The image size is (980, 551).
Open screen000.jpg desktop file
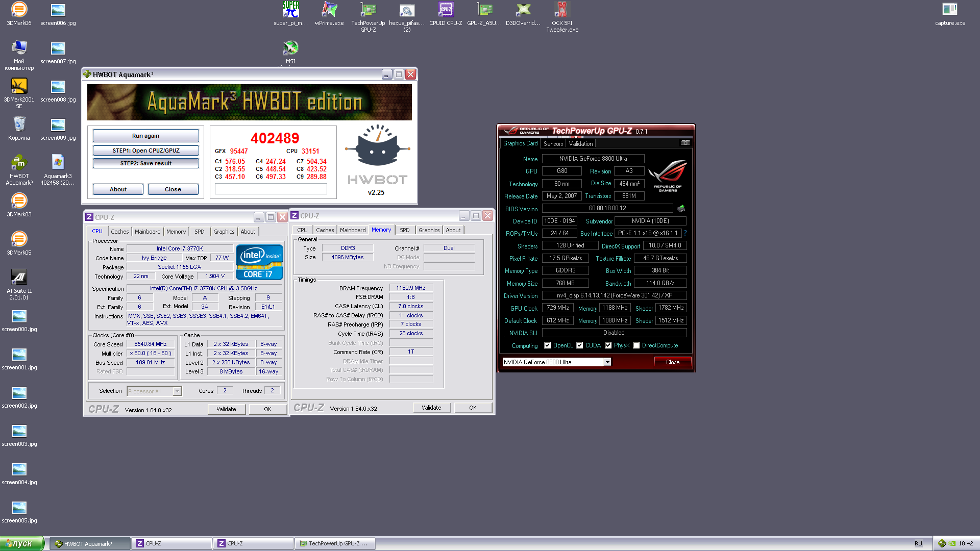(x=19, y=320)
